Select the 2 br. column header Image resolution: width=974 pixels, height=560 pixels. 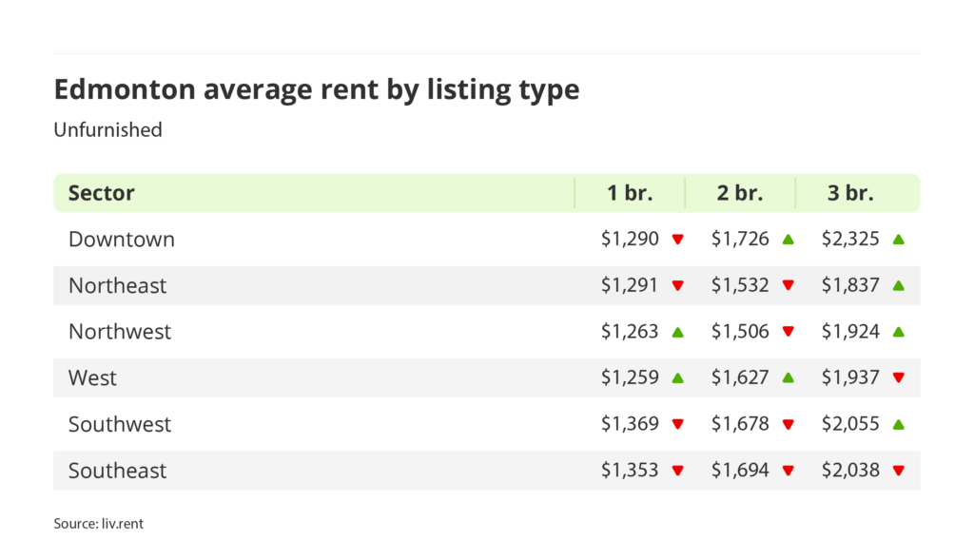pos(740,193)
